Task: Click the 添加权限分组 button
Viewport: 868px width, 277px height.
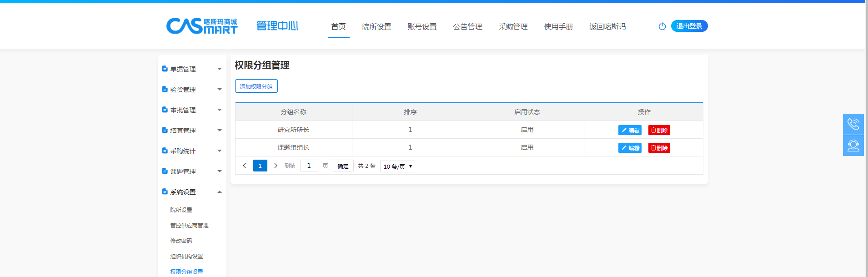Action: [256, 86]
